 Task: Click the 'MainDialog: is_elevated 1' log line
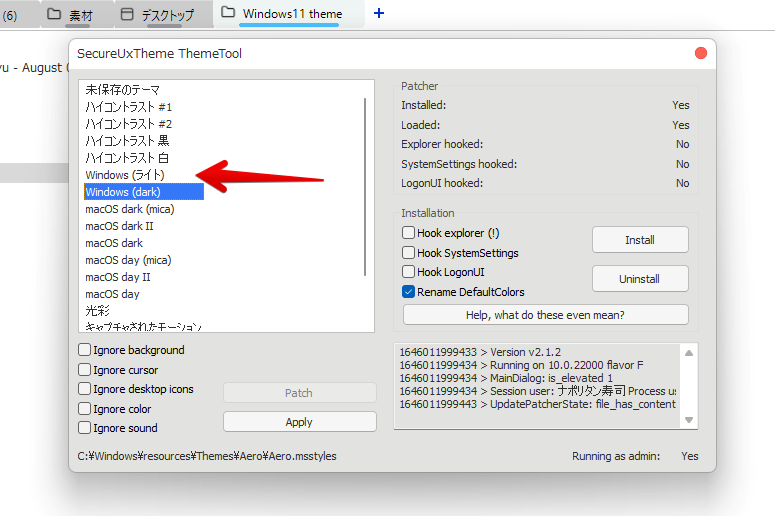click(x=506, y=378)
